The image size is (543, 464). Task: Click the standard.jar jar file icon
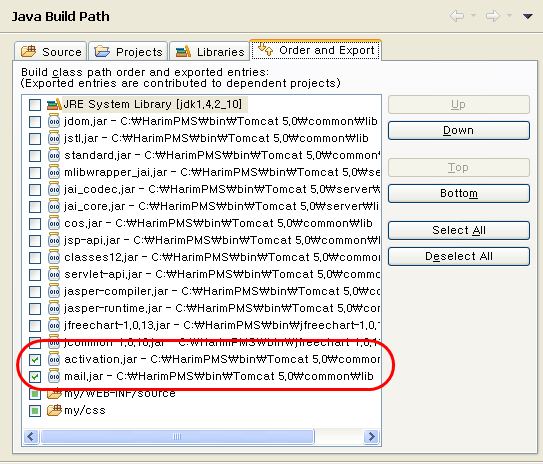54,155
